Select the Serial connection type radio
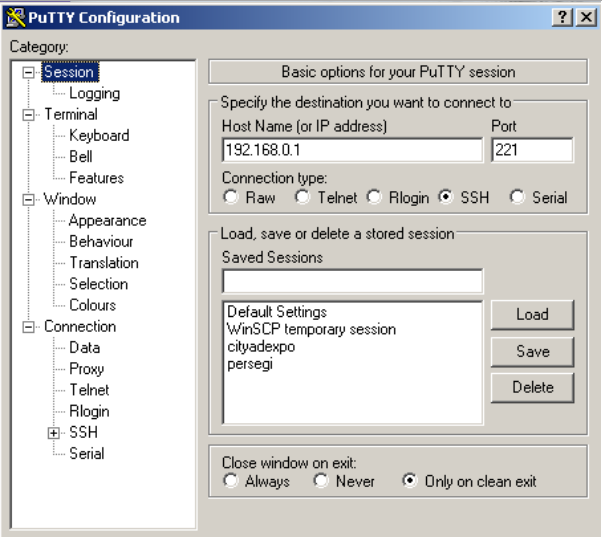The width and height of the screenshot is (602, 537). point(517,197)
